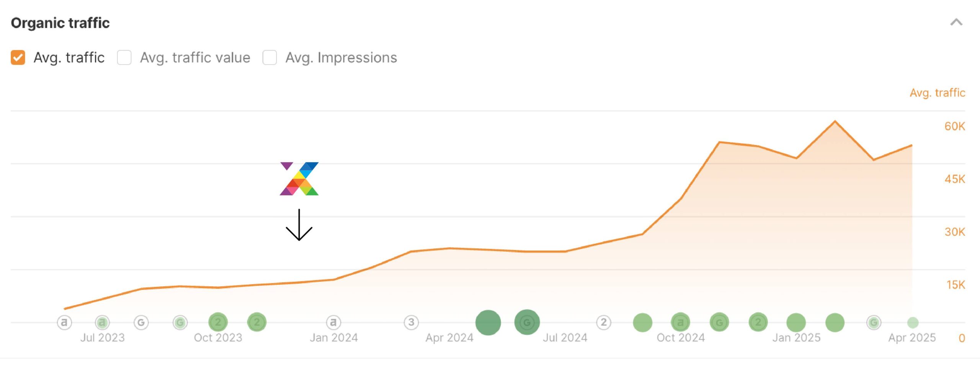Image resolution: width=980 pixels, height=366 pixels.
Task: Select the small pale green dot above Apr 2025
Action: point(913,323)
